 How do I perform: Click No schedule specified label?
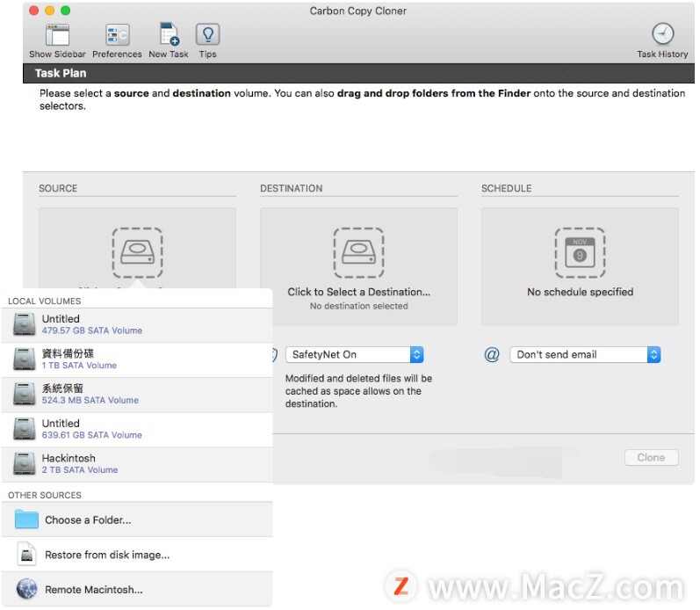click(x=580, y=292)
